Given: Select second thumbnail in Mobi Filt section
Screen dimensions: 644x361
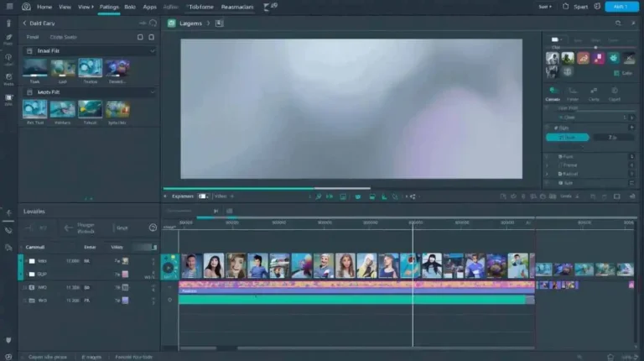Looking at the screenshot, I should pos(62,109).
